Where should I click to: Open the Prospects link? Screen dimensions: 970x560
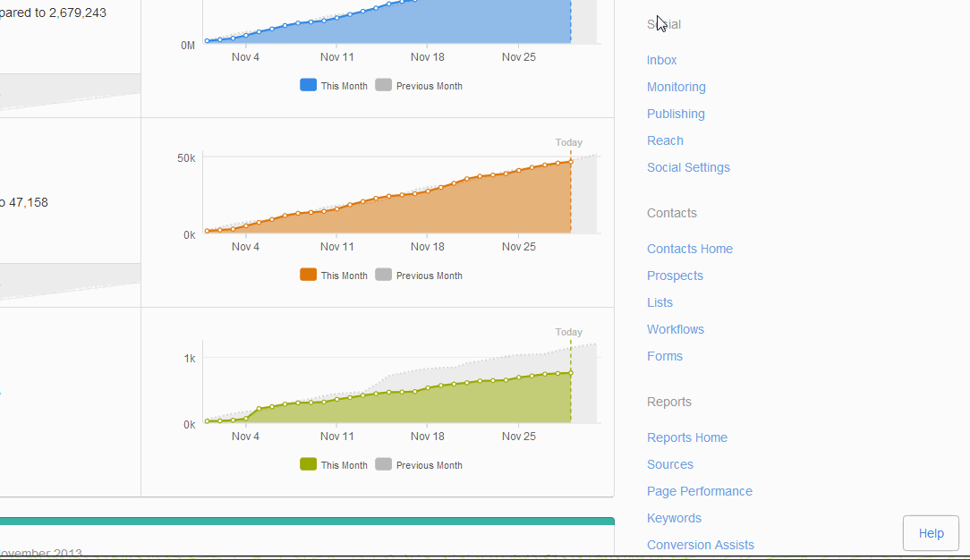[x=675, y=276]
